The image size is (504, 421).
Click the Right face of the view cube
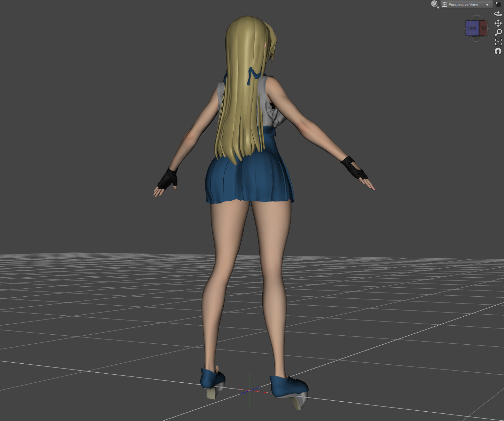[x=483, y=28]
